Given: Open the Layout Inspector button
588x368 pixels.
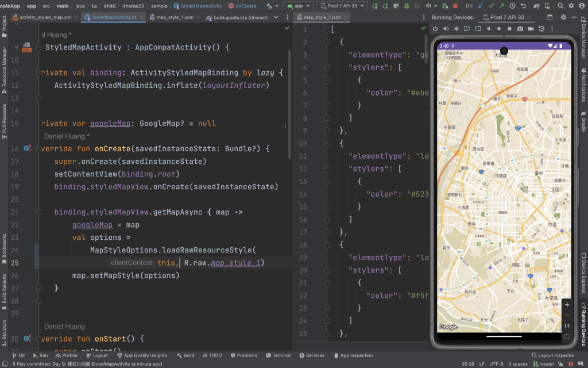Looking at the screenshot, I should click(552, 355).
